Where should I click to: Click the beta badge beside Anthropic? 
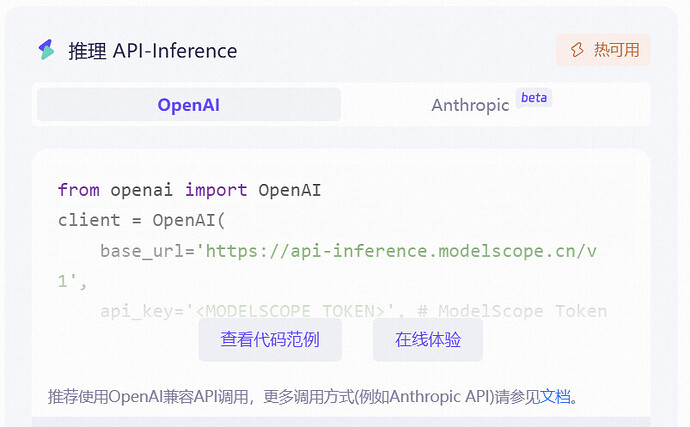[534, 98]
